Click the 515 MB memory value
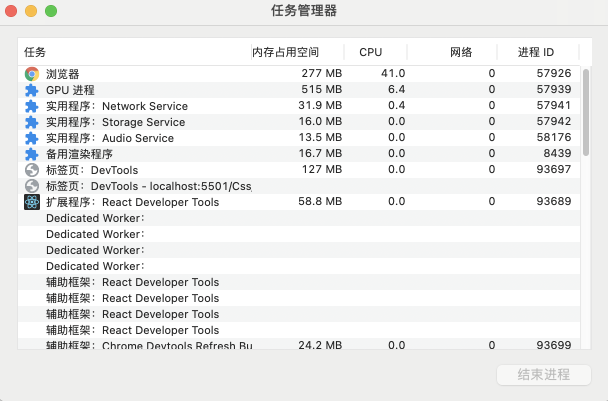608x401 pixels. point(321,90)
